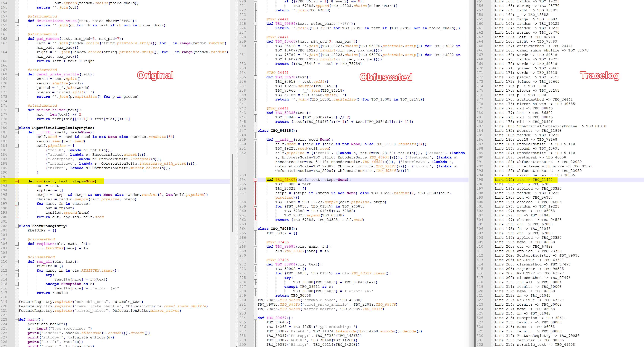
Task: Collapse TBO_21407 method fold in obfuscated pane
Action: (255, 180)
